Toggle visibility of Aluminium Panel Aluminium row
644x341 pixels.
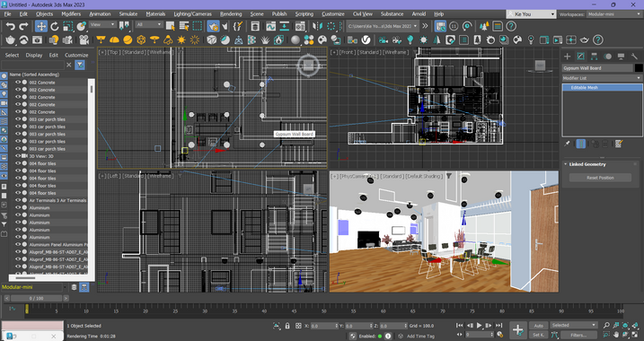18,245
